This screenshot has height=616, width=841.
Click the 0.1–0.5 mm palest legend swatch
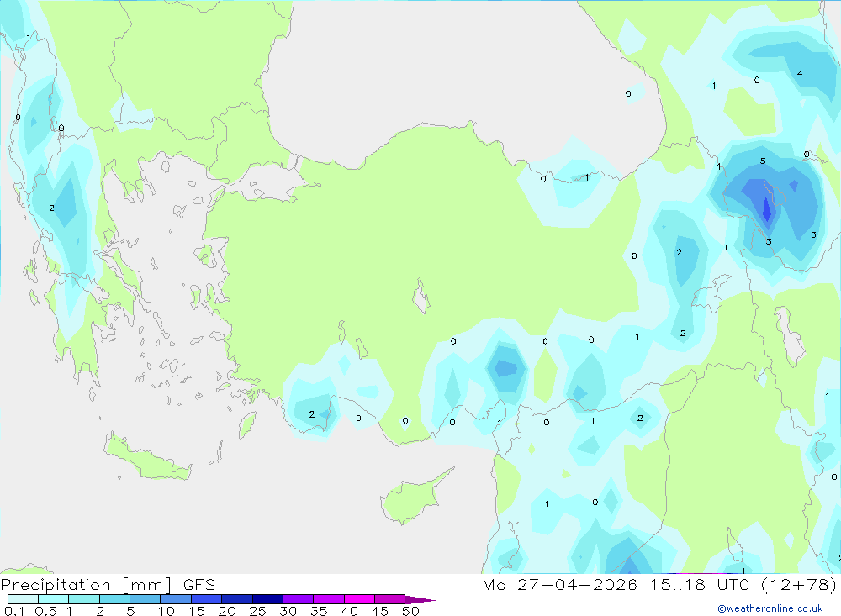[23, 599]
